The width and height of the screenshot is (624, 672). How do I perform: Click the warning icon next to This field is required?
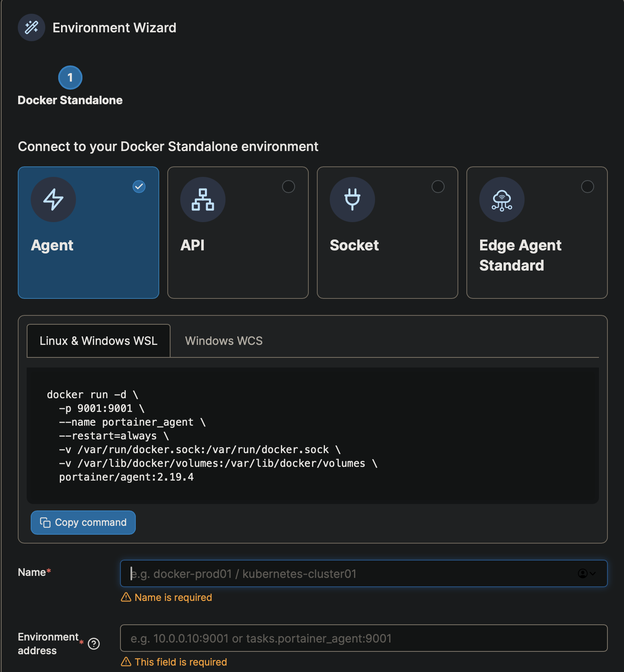(x=126, y=662)
